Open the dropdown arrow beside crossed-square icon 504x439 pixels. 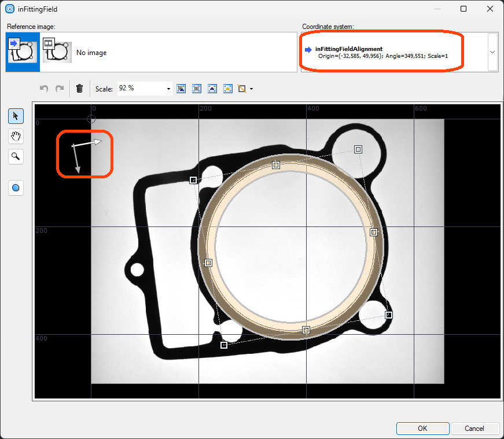click(251, 89)
